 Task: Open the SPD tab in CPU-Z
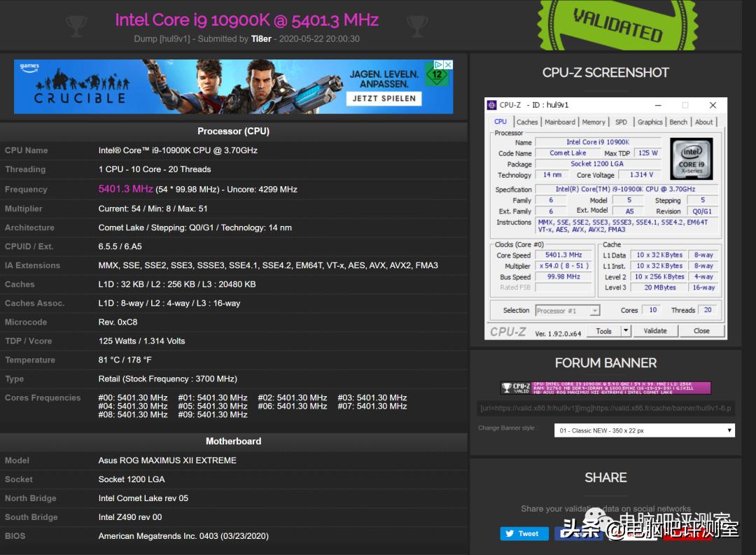pyautogui.click(x=622, y=121)
